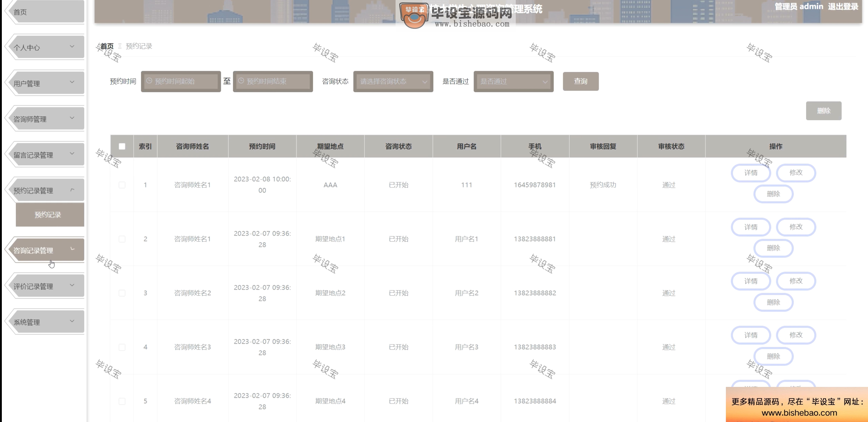Click phone number 13823888884
The height and width of the screenshot is (422, 868).
click(535, 401)
